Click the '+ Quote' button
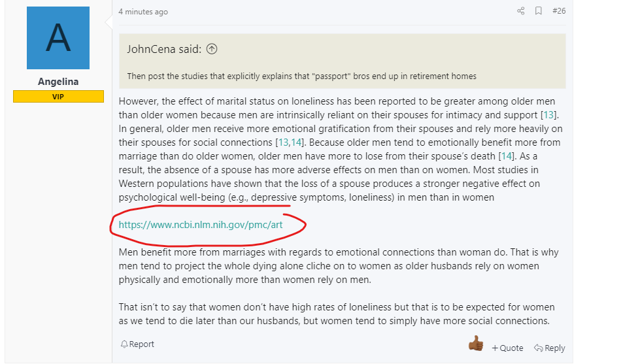 (507, 348)
